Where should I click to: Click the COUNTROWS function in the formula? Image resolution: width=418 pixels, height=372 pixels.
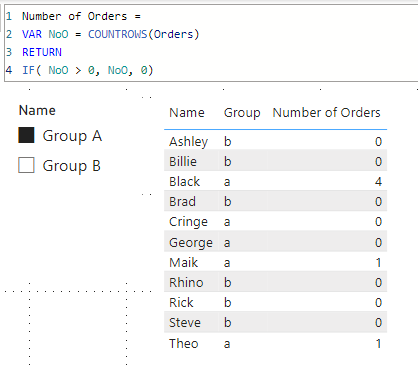tap(117, 34)
